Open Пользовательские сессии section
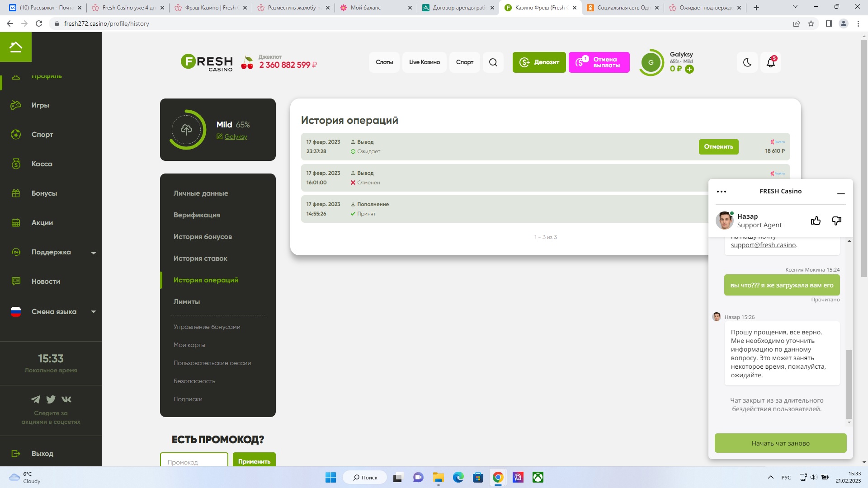The width and height of the screenshot is (868, 488). (212, 363)
